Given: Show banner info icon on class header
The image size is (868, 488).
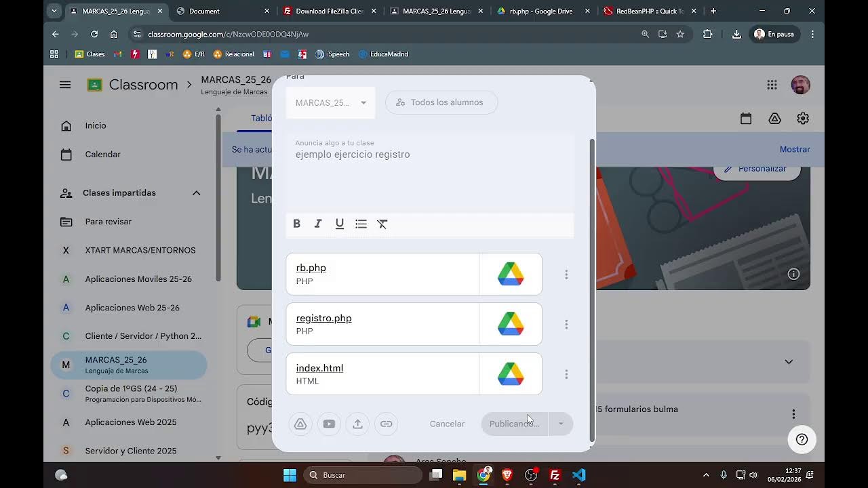Looking at the screenshot, I should coord(793,274).
